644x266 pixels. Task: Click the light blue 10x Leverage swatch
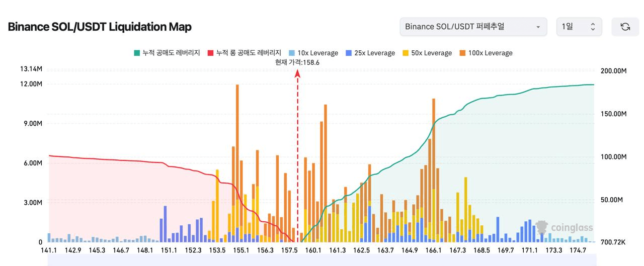pyautogui.click(x=292, y=53)
